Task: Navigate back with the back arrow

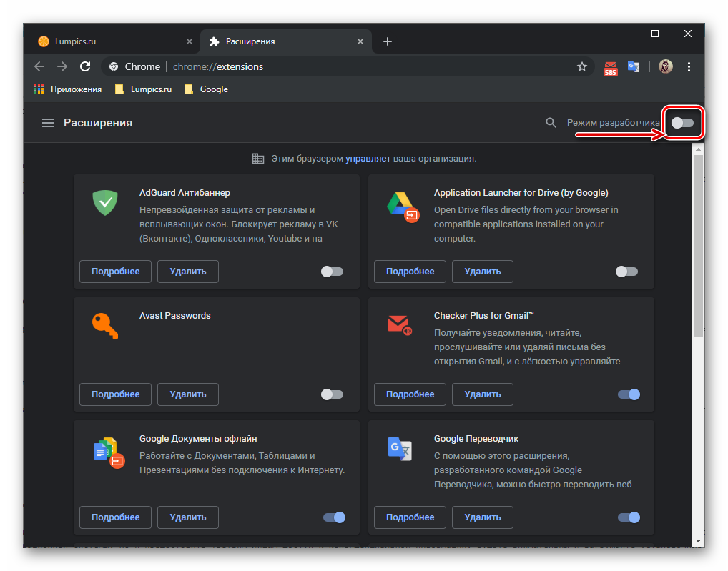Action: pos(39,66)
